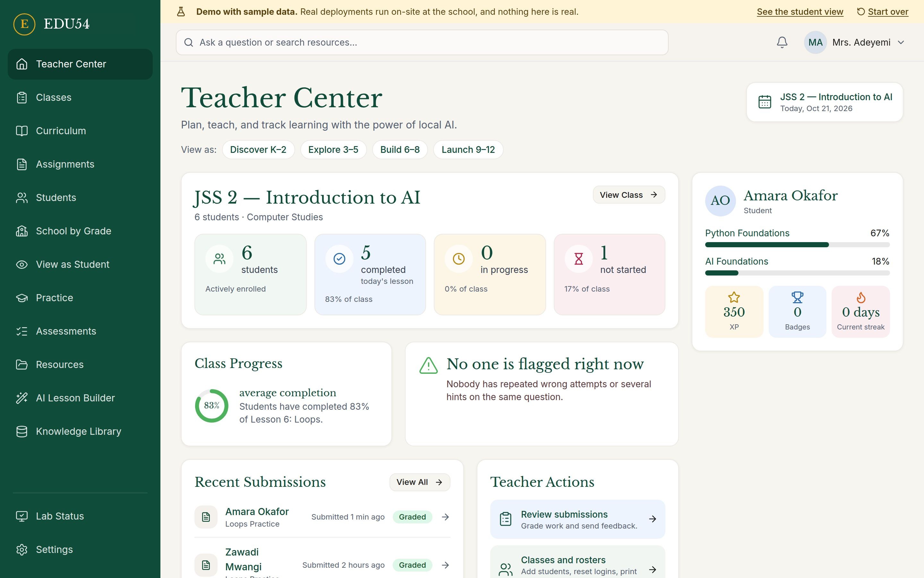Click the Python Foundations progress bar
The image size is (924, 578).
pyautogui.click(x=797, y=245)
